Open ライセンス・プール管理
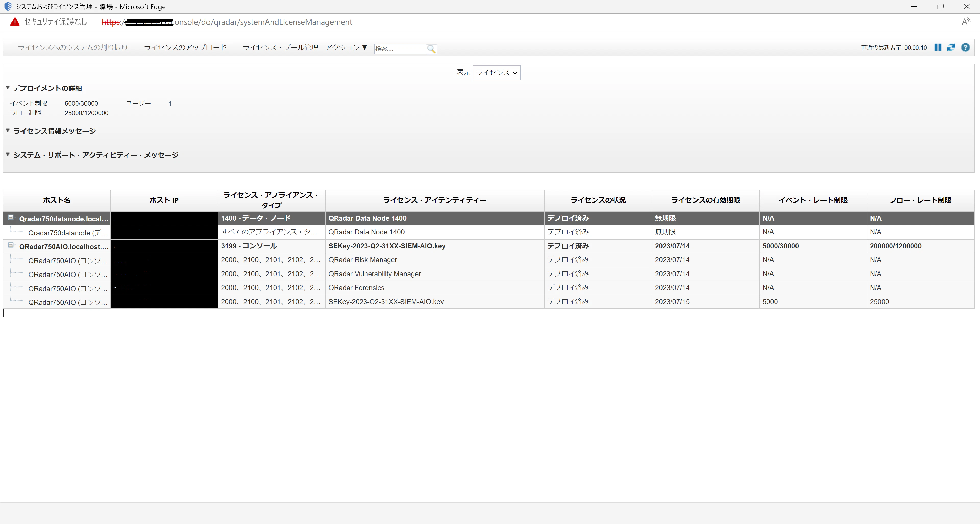The width and height of the screenshot is (980, 524). click(x=280, y=47)
